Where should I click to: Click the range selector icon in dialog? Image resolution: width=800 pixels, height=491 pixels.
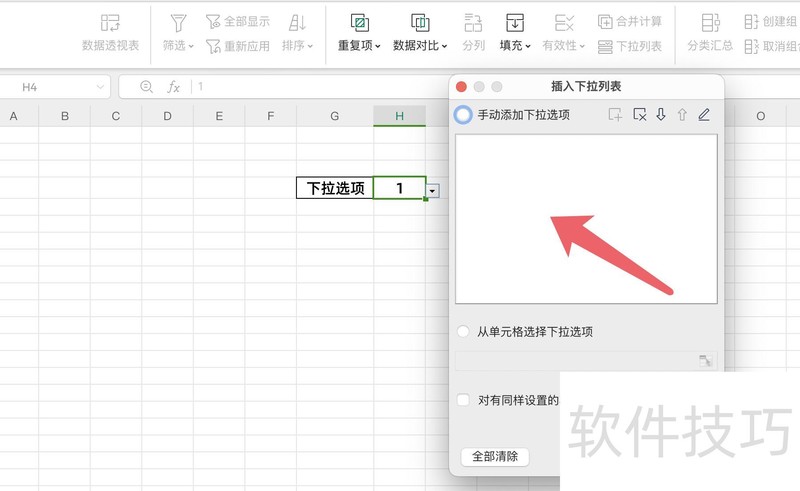(705, 361)
